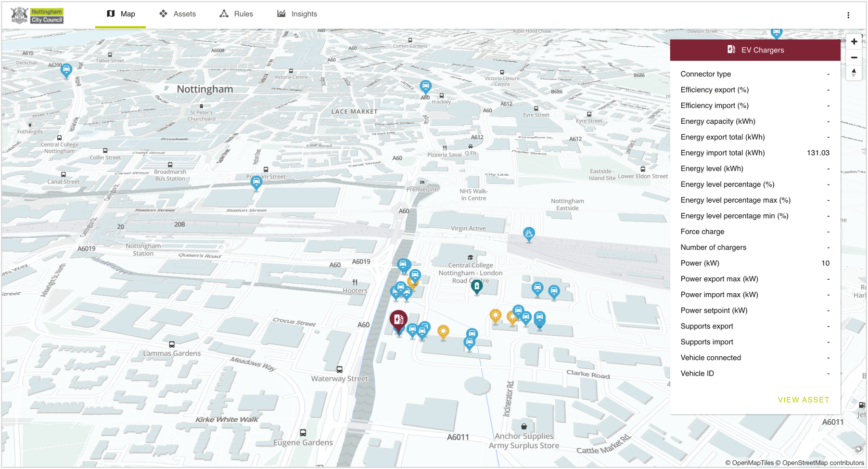The width and height of the screenshot is (868, 469).
Task: Select the lower of the two stacked car markers
Action: [x=469, y=343]
